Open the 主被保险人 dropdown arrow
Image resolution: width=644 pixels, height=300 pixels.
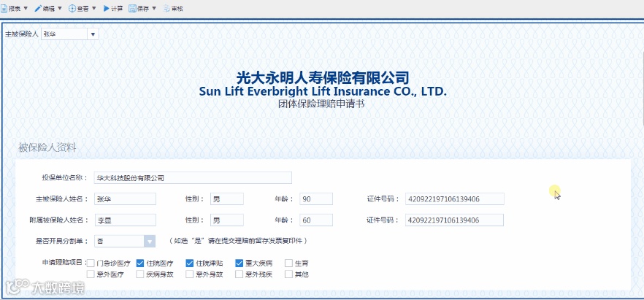click(x=93, y=34)
